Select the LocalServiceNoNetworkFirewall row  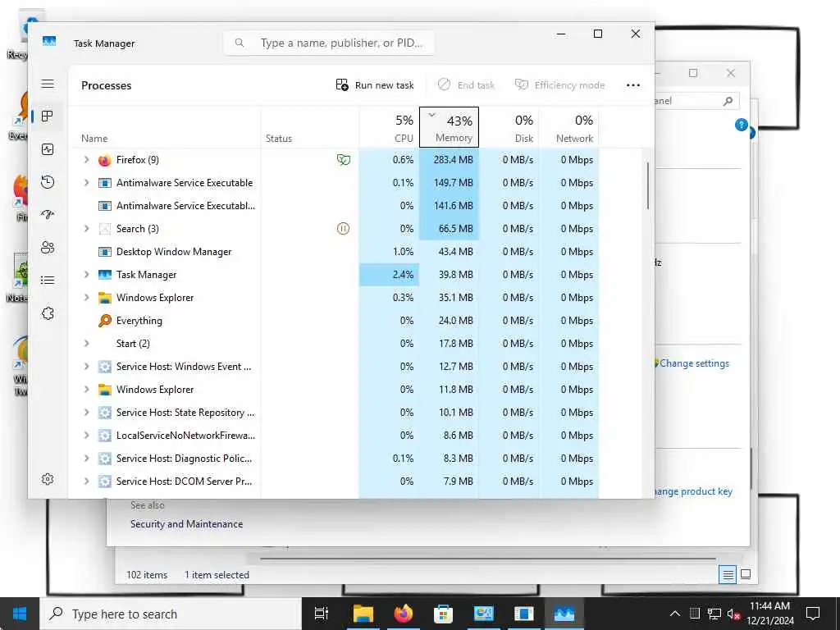click(x=334, y=436)
